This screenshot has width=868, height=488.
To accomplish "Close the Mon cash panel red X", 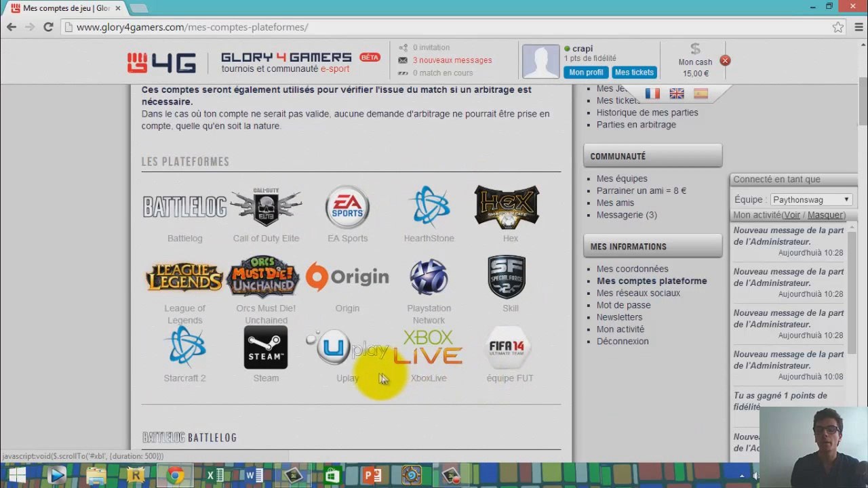I will (x=725, y=60).
